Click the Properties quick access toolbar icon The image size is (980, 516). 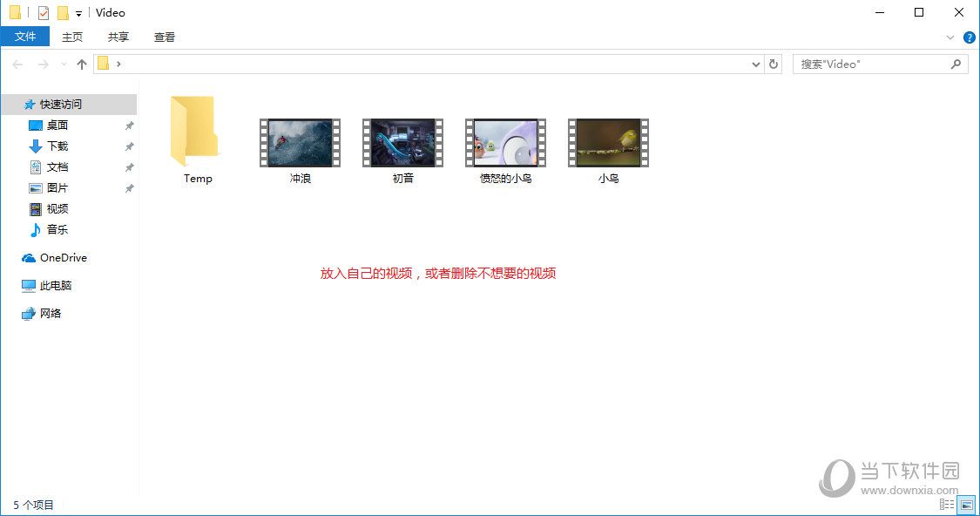(44, 12)
